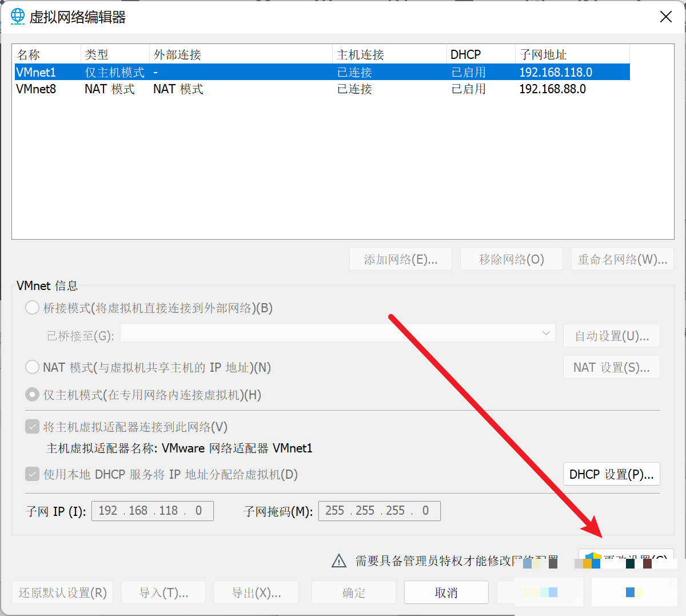Click 自动设置(U)... button
The image size is (686, 616).
point(612,336)
